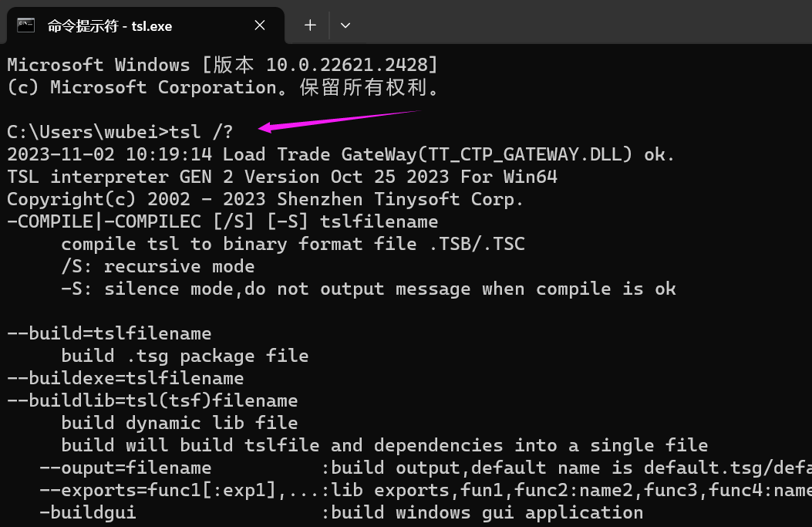Image resolution: width=812 pixels, height=527 pixels.
Task: Close the 命令提示符 - tsl.exe tab
Action: 260,25
